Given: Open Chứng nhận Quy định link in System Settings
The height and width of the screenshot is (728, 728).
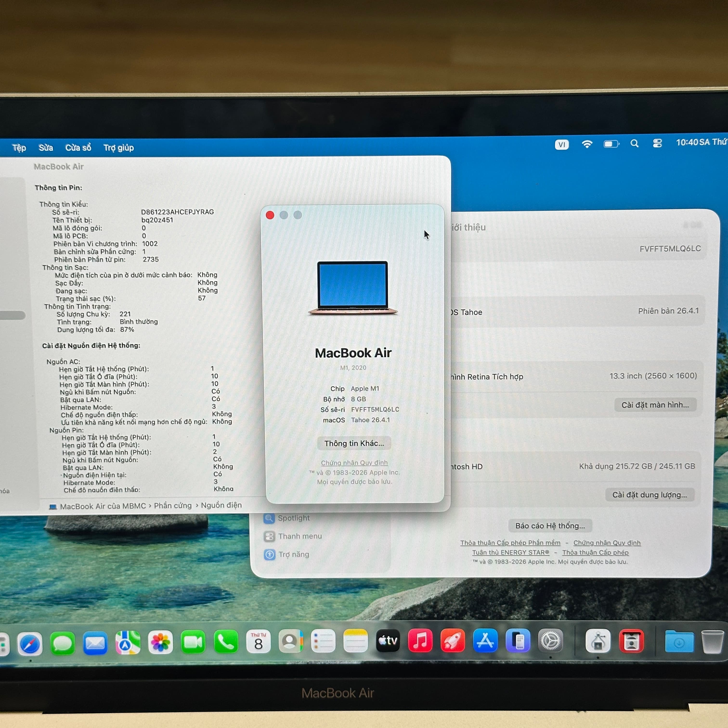Looking at the screenshot, I should (607, 543).
